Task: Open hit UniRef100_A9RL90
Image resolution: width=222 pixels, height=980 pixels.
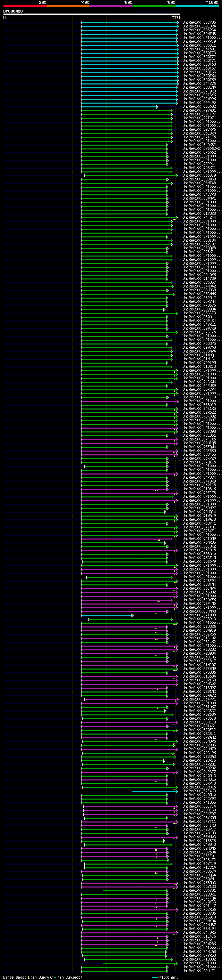Action: coord(199,103)
